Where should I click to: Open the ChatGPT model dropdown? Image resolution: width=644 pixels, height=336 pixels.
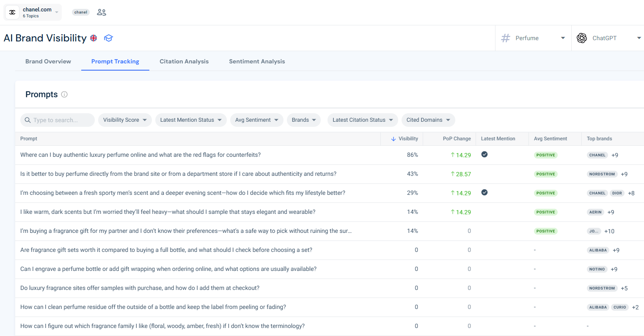pyautogui.click(x=608, y=38)
